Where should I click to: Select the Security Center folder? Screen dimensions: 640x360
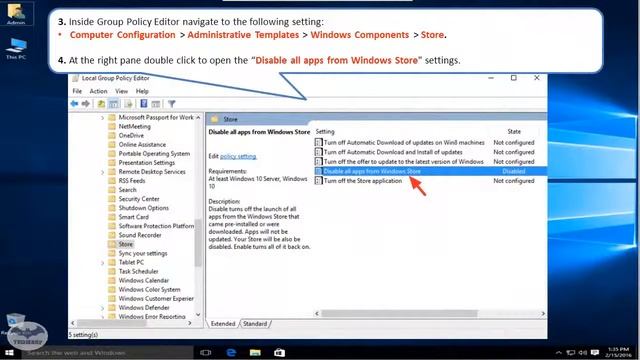pyautogui.click(x=139, y=199)
